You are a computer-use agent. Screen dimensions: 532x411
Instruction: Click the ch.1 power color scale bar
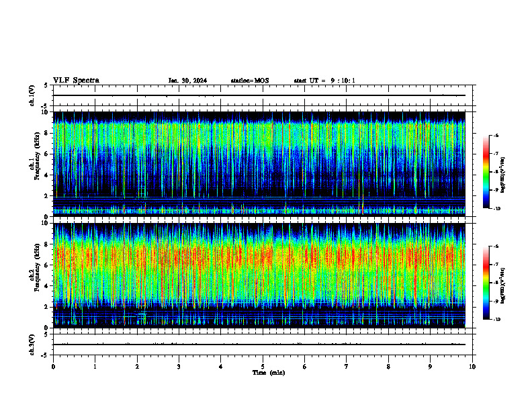[x=486, y=172]
